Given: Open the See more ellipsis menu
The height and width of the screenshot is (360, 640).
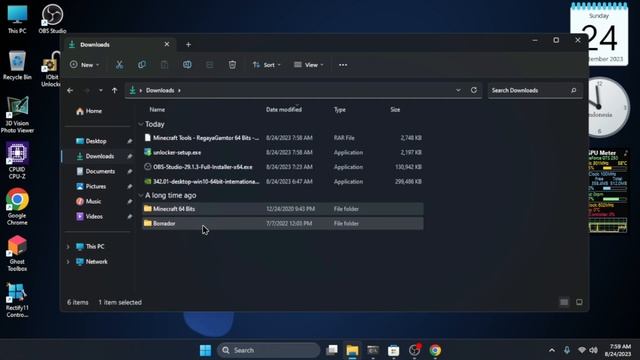Looking at the screenshot, I should pos(343,64).
